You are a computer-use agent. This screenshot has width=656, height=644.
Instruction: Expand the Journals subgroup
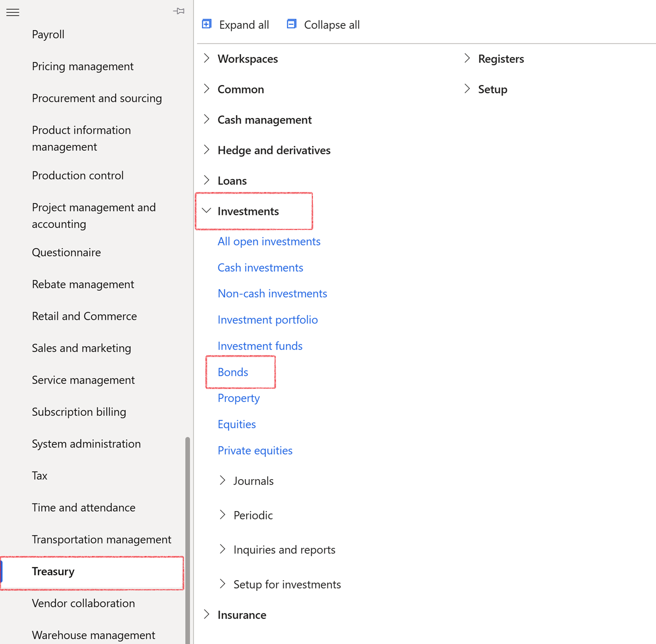pyautogui.click(x=223, y=480)
